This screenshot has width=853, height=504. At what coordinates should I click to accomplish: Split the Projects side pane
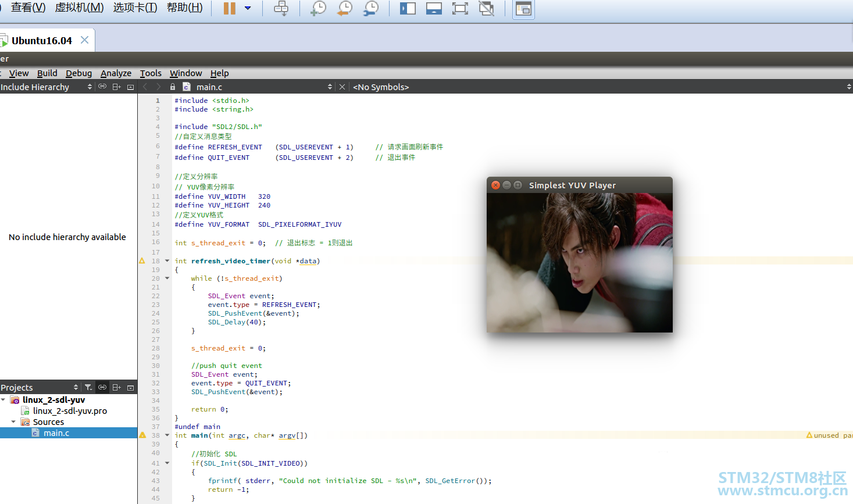[x=116, y=387]
